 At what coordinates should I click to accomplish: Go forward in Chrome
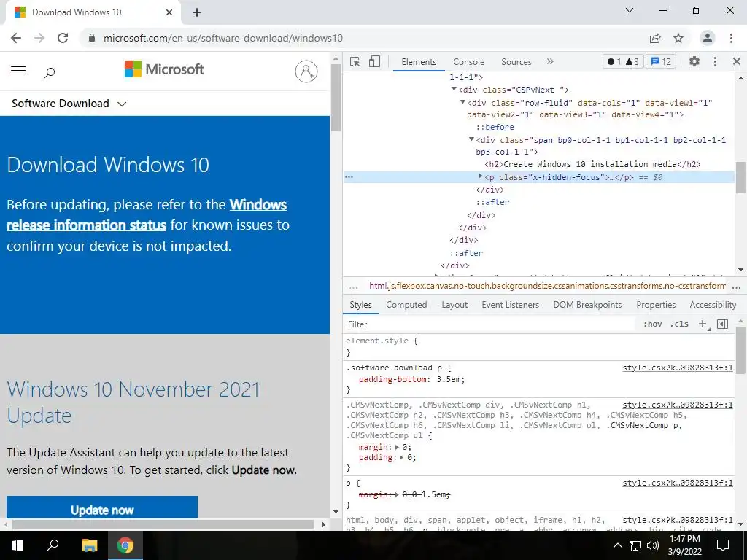(39, 38)
